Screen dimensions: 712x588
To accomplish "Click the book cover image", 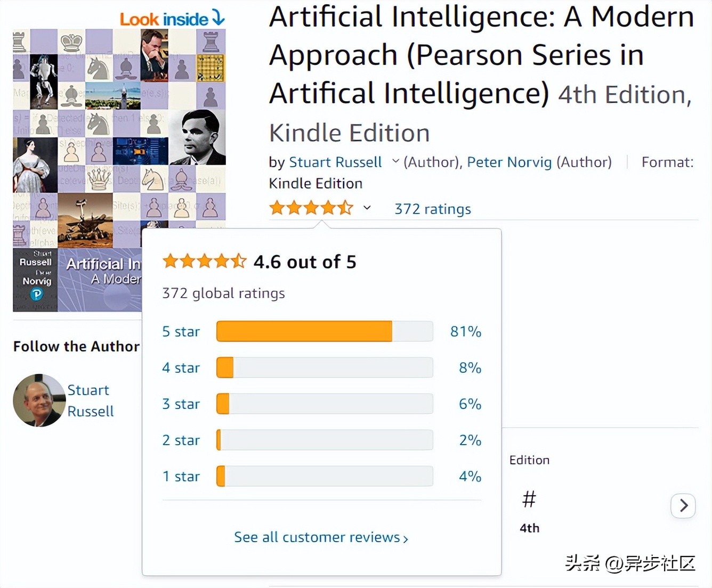I will coord(77,160).
